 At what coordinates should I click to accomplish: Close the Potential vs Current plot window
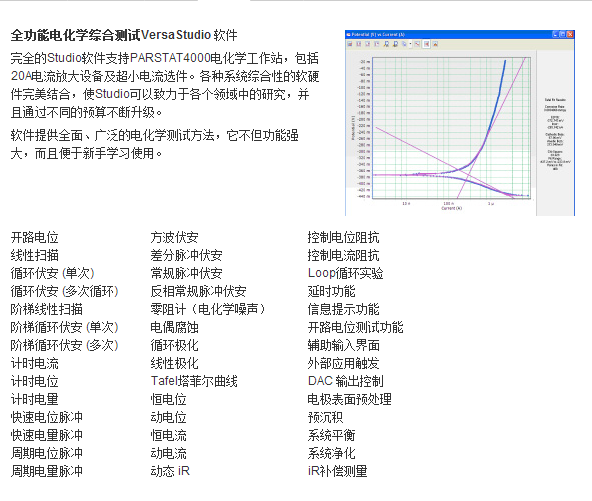click(x=570, y=34)
